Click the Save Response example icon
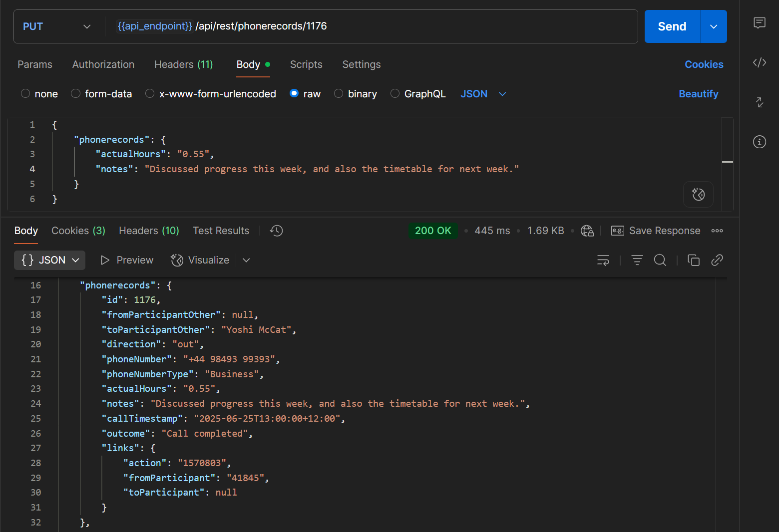 (x=618, y=231)
